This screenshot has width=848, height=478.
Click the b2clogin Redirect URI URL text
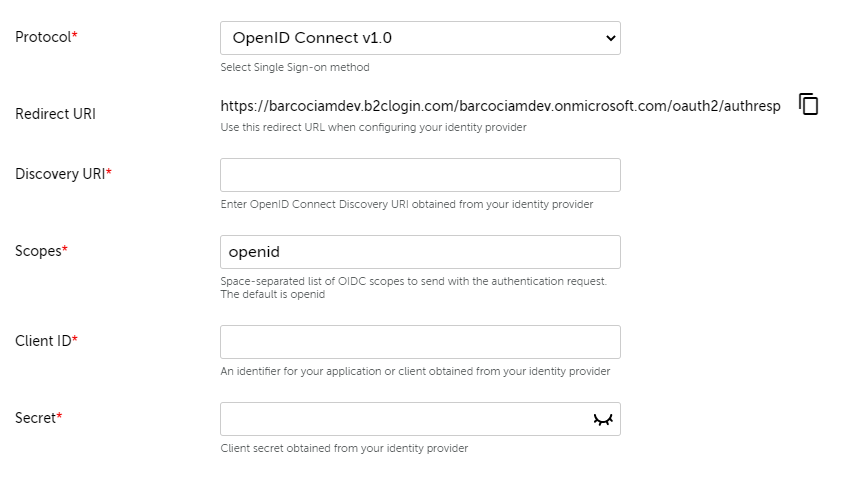pos(500,106)
